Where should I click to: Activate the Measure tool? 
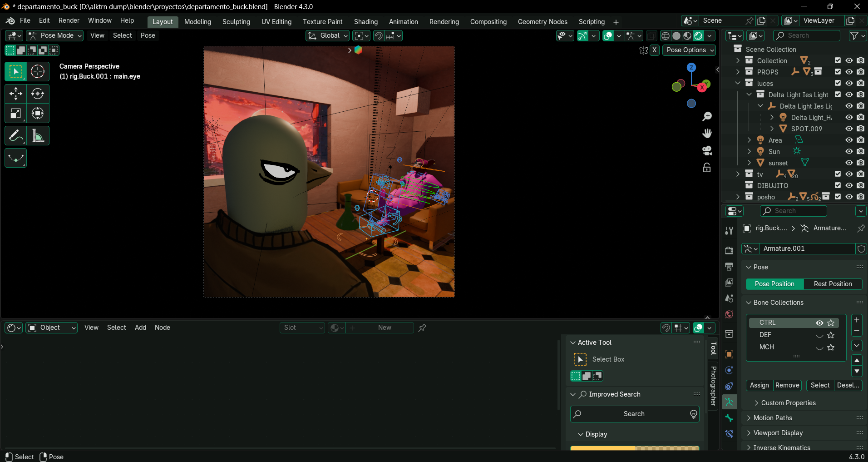click(38, 136)
